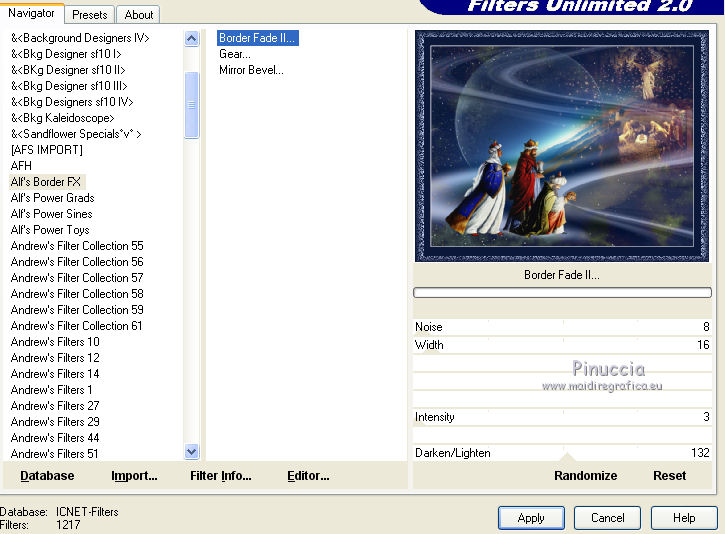This screenshot has width=725, height=534.
Task: Choose &<Sandflower Specials°v°> category
Action: 76,134
